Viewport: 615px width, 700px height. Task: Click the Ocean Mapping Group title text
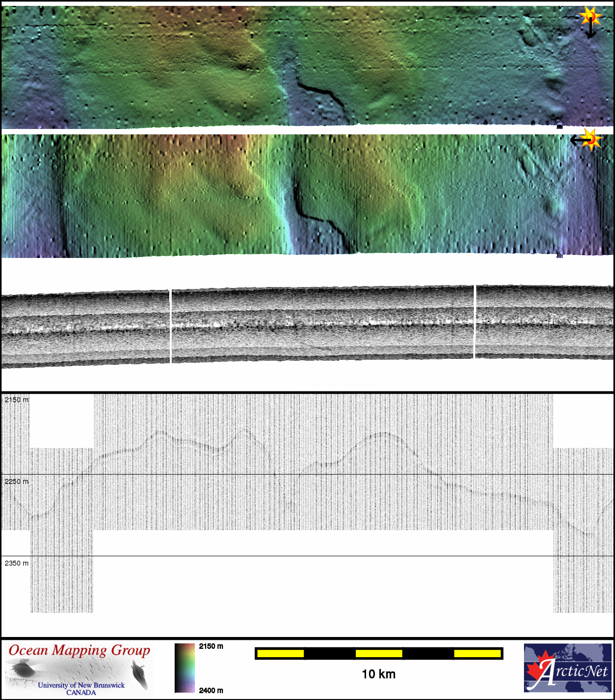[x=79, y=650]
